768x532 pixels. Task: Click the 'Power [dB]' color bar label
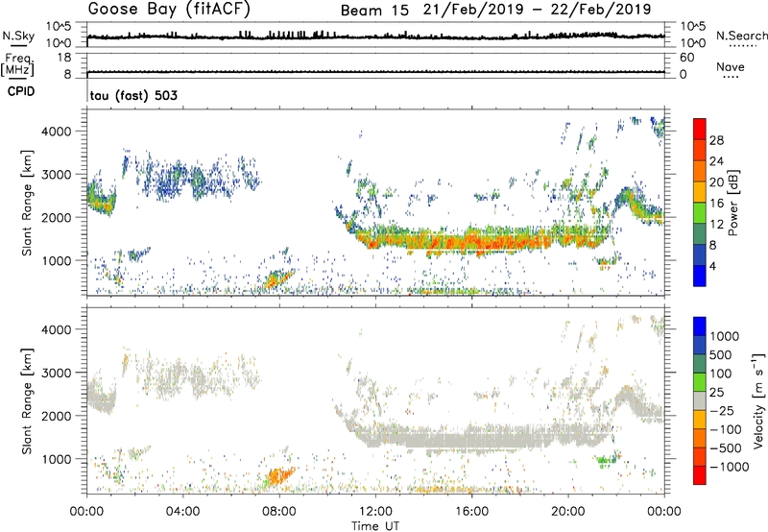[x=732, y=203]
